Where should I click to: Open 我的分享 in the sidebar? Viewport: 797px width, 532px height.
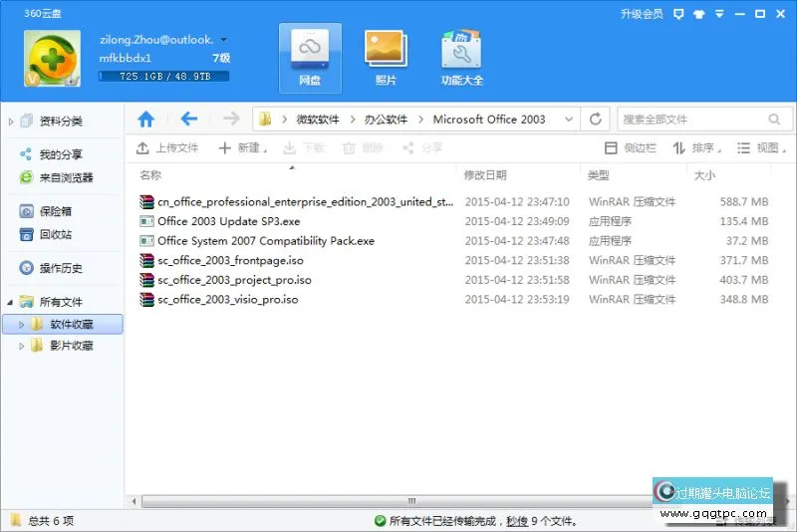click(61, 154)
